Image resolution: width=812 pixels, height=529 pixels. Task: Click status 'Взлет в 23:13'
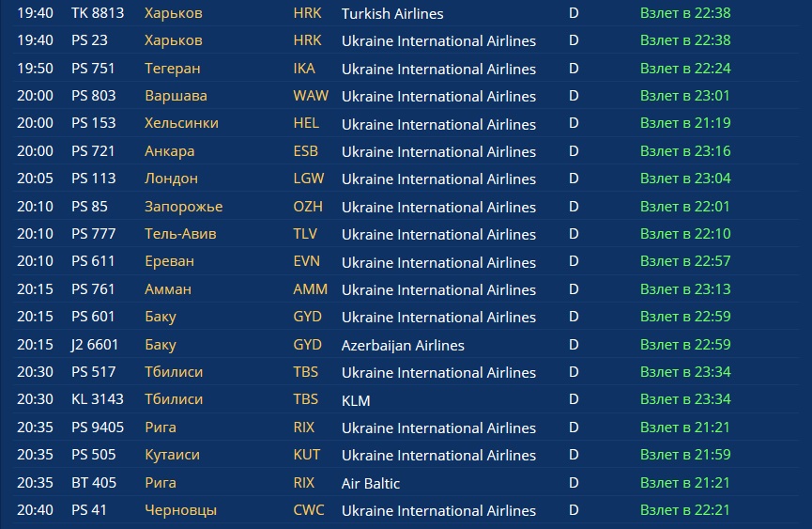(x=685, y=289)
